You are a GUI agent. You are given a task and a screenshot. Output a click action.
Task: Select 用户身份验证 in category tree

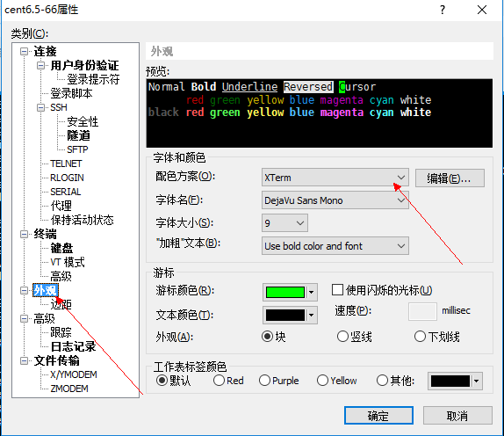tap(84, 66)
